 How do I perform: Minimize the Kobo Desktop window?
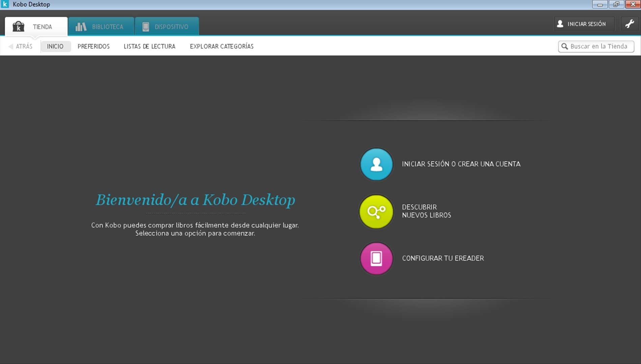coord(600,4)
